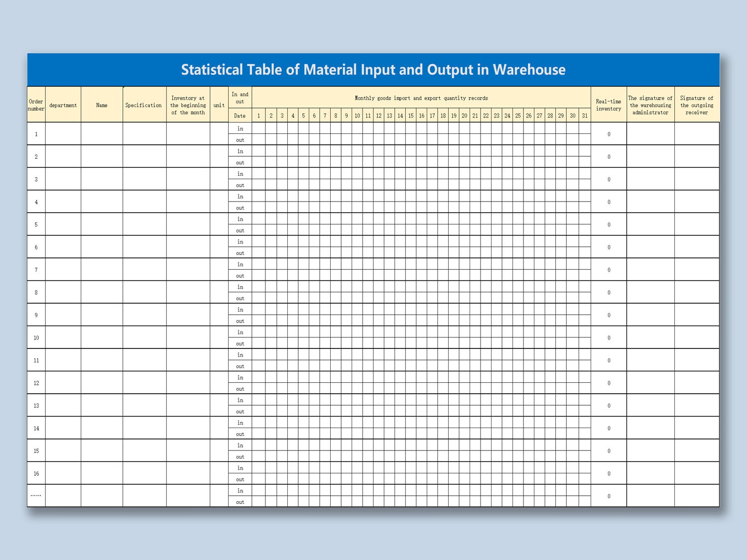Select 'Inventory at the beginning of the month' header
This screenshot has width=747, height=560.
188,105
